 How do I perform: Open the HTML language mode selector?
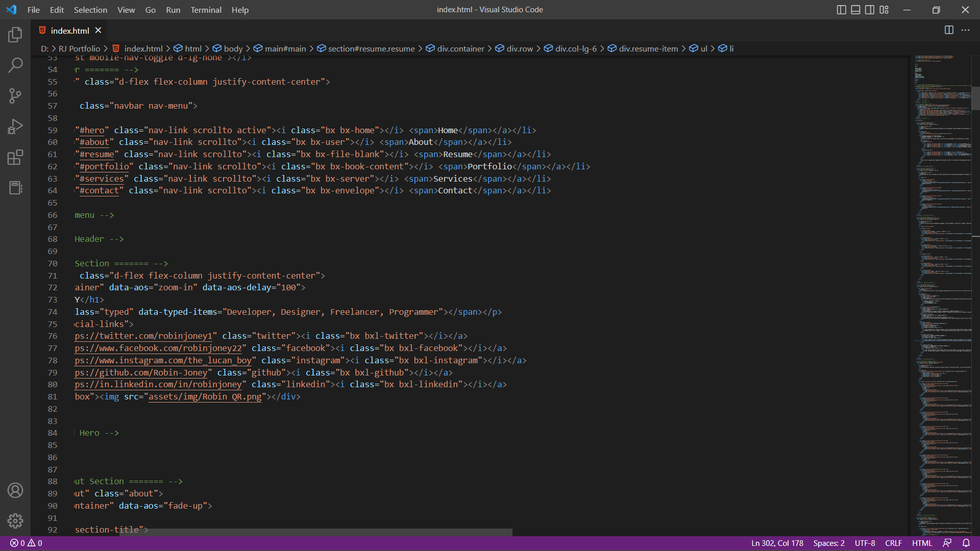pyautogui.click(x=922, y=543)
